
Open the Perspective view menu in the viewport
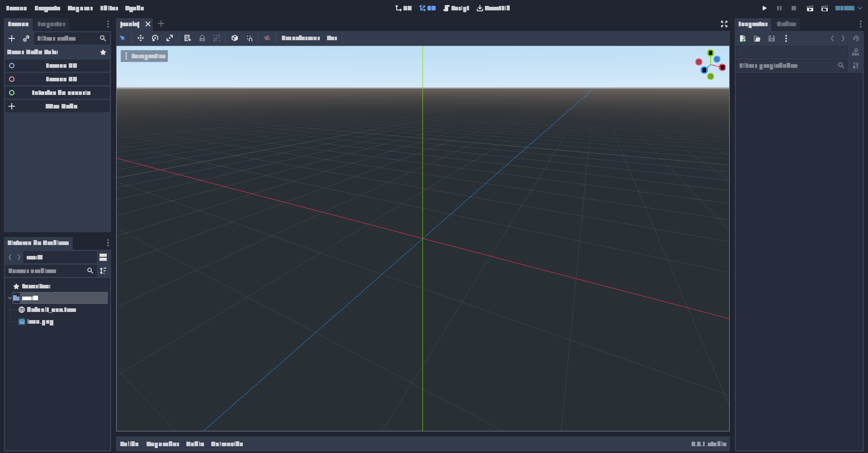144,56
